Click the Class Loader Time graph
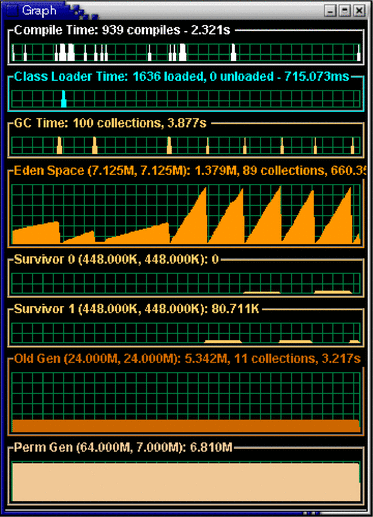 tap(186, 99)
